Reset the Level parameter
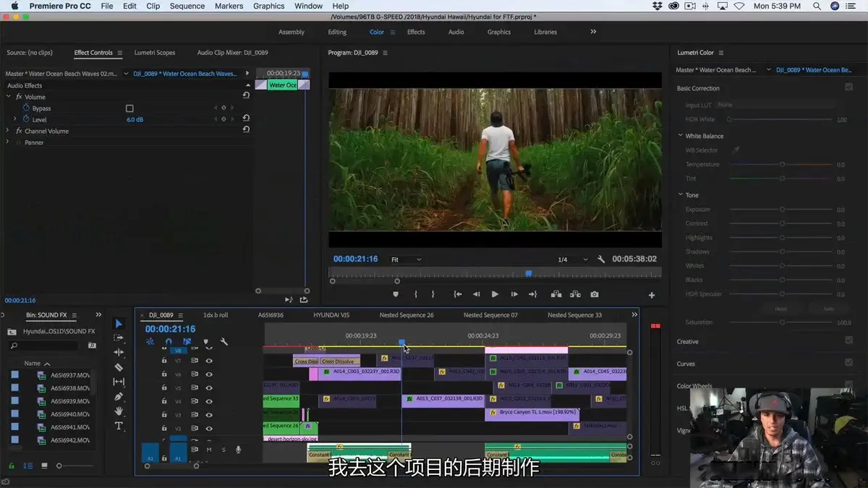Screen dimensions: 868x488 (x=246, y=119)
